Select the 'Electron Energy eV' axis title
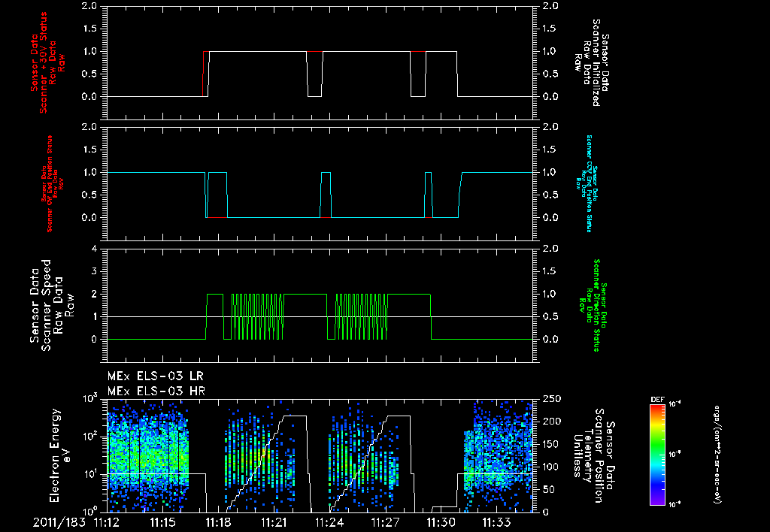 pos(61,455)
